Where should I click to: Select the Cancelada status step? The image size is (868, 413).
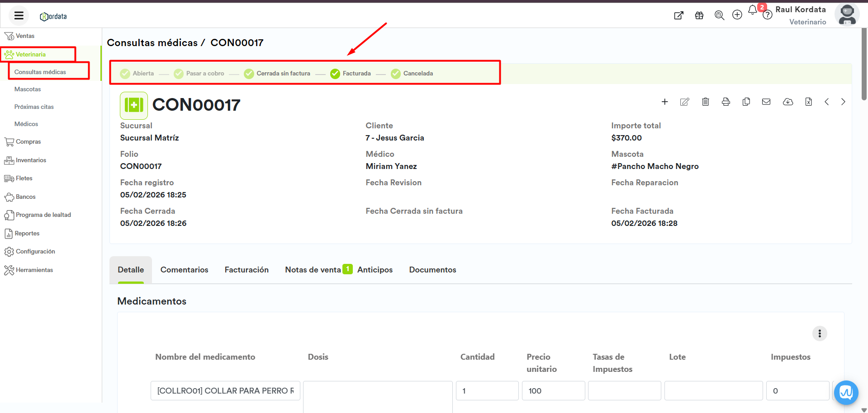[x=412, y=74]
